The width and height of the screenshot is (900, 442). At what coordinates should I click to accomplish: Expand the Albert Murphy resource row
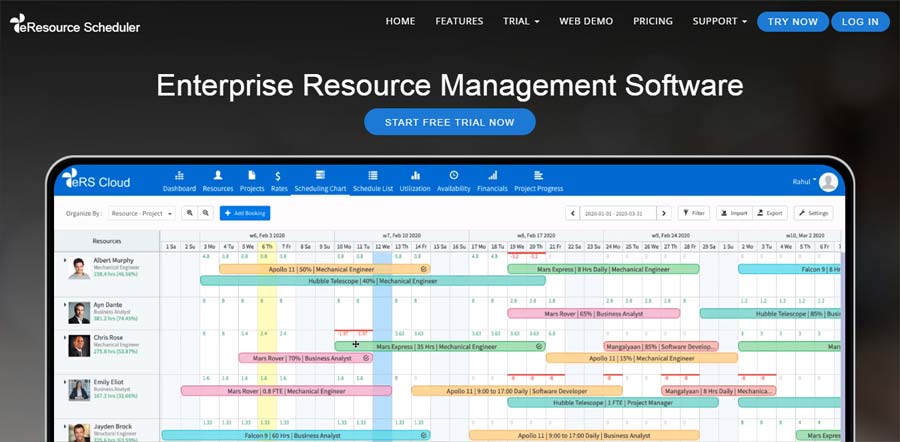pyautogui.click(x=65, y=260)
